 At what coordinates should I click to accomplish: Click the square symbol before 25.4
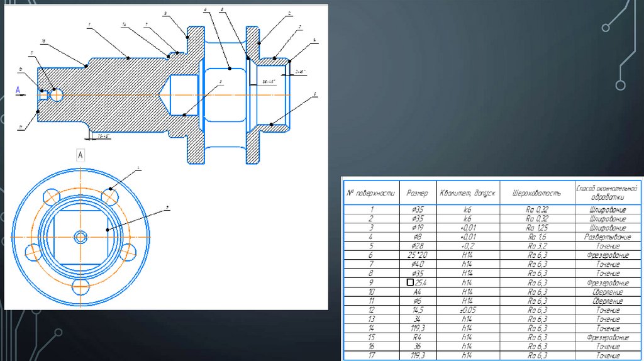click(410, 283)
